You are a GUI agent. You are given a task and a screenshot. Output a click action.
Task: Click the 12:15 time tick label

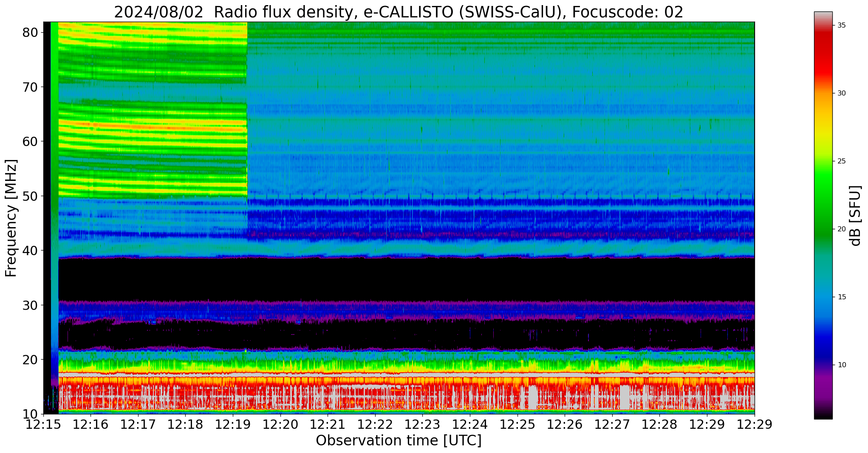[43, 425]
